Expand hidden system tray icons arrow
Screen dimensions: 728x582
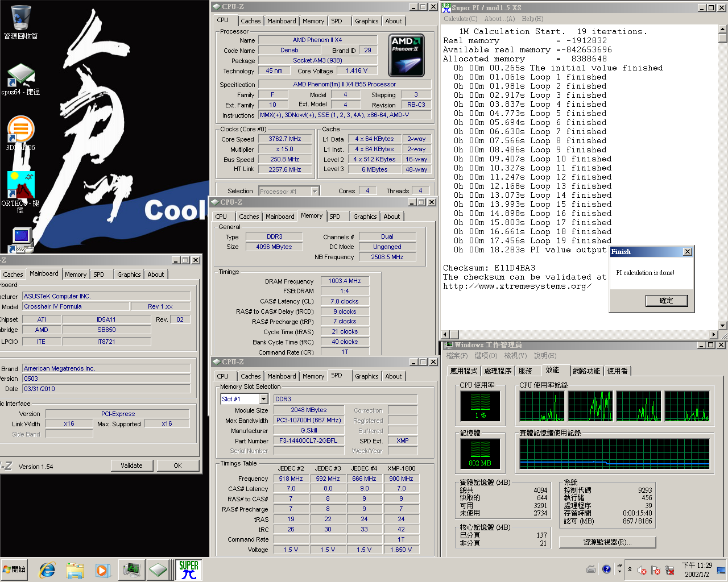coord(630,569)
